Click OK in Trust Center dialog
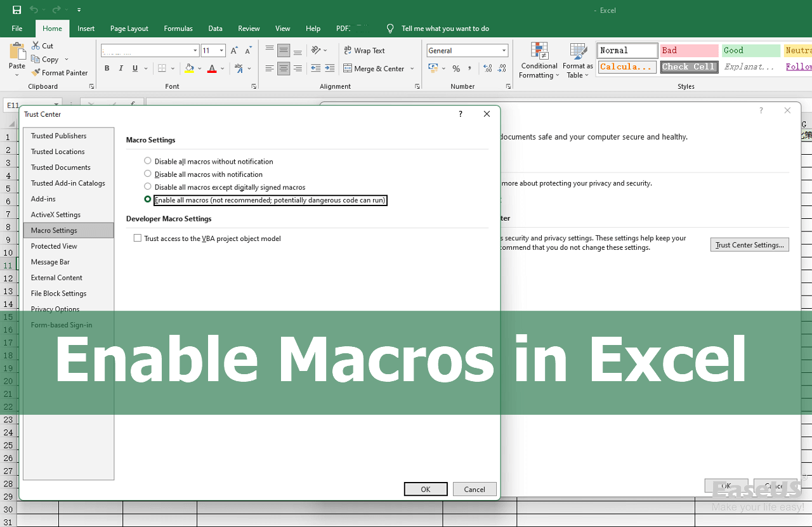The width and height of the screenshot is (812, 527). [426, 489]
